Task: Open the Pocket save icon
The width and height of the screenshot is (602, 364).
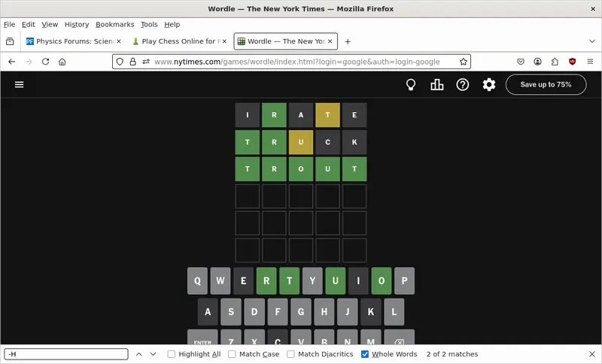Action: click(521, 62)
